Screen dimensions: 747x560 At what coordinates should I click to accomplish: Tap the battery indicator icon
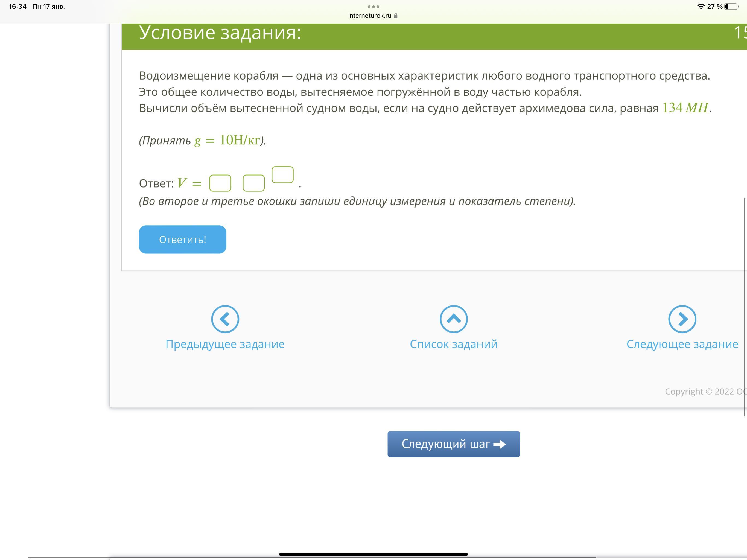(731, 7)
